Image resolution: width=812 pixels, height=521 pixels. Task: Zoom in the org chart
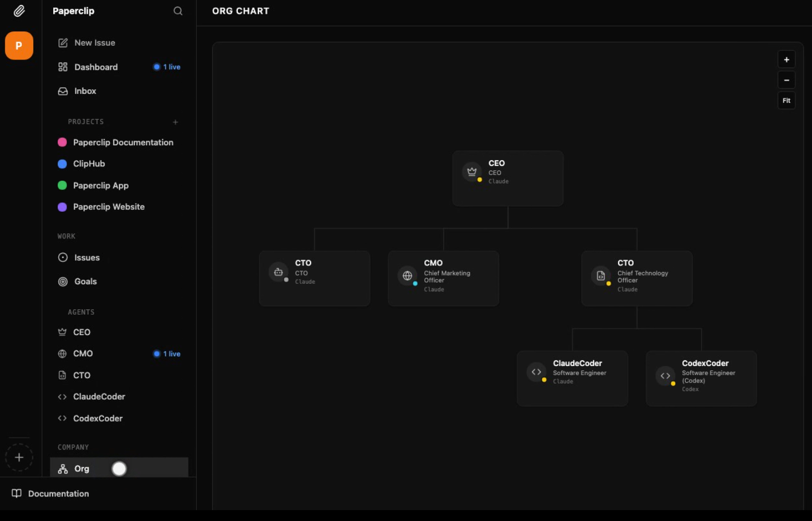click(786, 59)
